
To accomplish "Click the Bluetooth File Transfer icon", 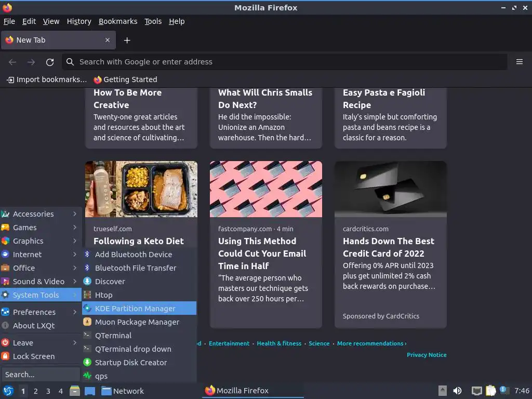I will [87, 268].
